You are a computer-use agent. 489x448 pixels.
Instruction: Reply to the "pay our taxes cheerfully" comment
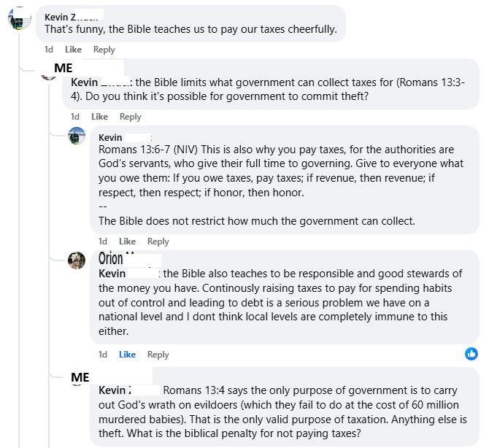(x=104, y=50)
